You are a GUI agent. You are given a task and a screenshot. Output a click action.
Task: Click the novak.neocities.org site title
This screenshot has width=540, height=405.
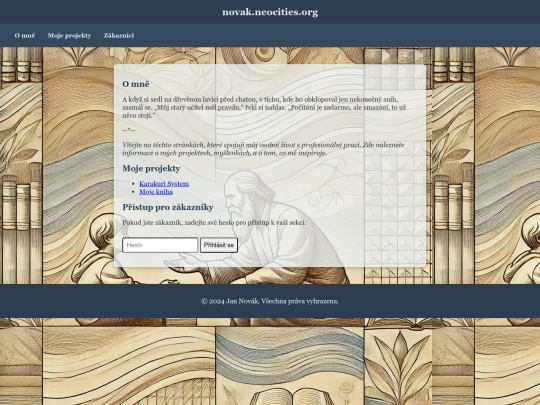pos(270,12)
